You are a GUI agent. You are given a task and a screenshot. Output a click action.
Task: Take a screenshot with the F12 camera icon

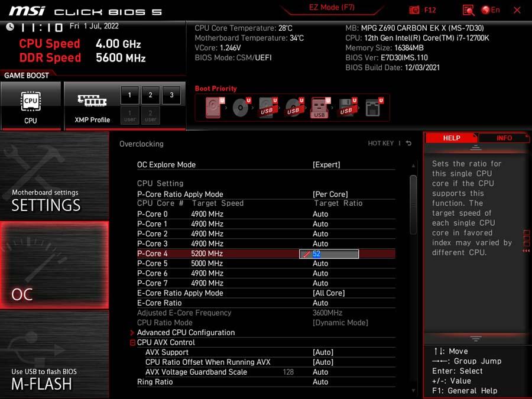pos(414,10)
